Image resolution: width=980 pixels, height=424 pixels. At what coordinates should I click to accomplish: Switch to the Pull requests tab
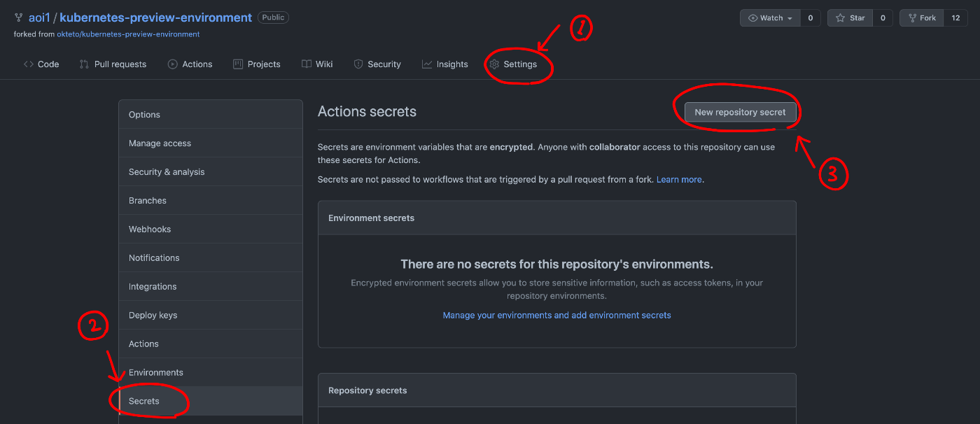coord(113,64)
